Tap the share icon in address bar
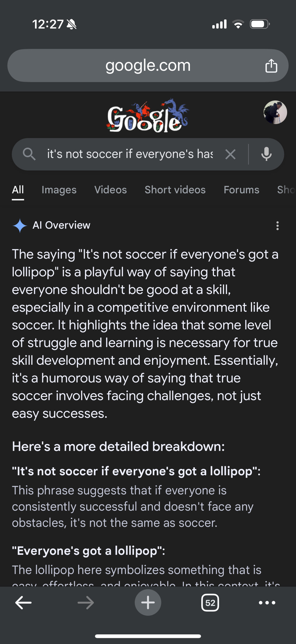Viewport: 296px width, 644px height. point(271,66)
